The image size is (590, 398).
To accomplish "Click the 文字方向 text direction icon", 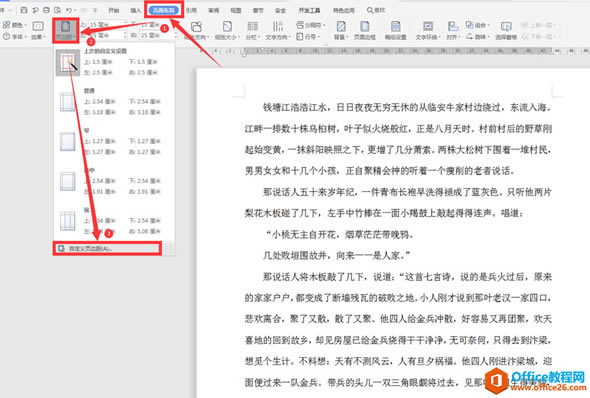I will click(278, 26).
